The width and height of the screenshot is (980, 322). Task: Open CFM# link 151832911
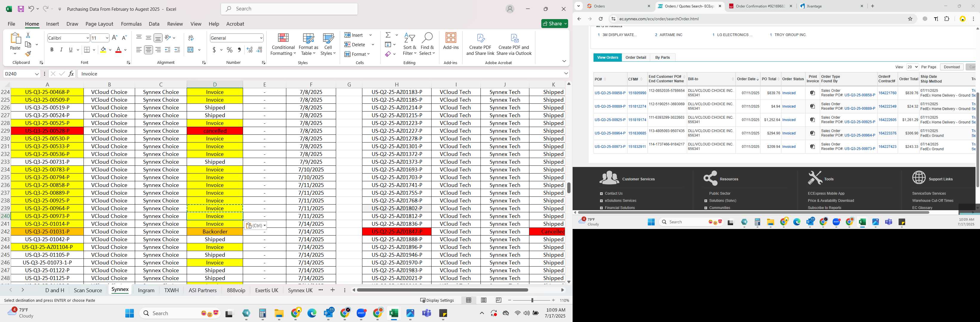tap(637, 146)
